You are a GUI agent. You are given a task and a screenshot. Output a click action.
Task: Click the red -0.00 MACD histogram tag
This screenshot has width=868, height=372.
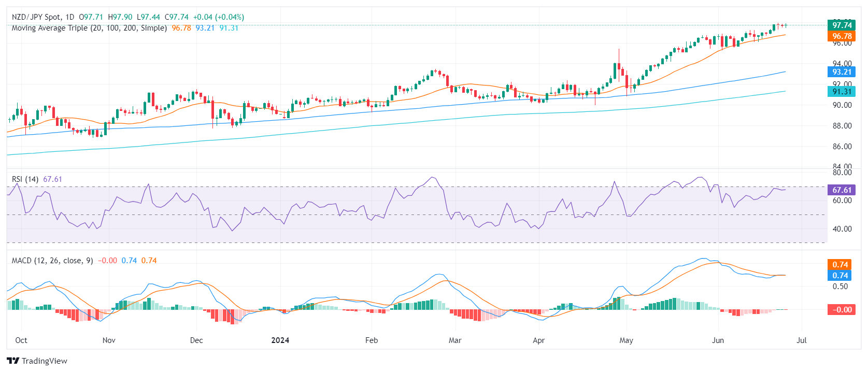[x=842, y=310]
